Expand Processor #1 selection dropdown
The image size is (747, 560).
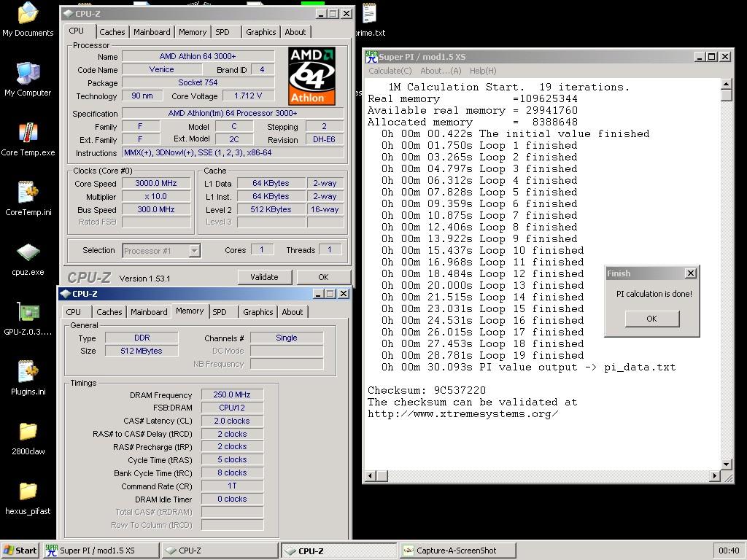click(194, 251)
